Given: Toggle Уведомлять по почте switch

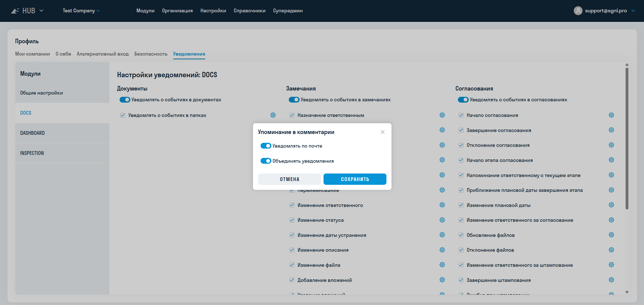Looking at the screenshot, I should coord(266,146).
